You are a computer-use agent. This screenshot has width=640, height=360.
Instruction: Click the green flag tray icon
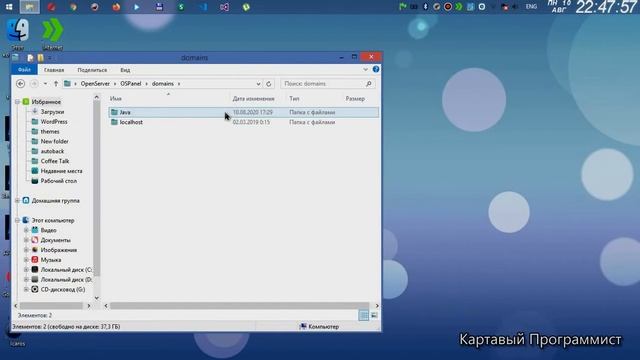(402, 7)
